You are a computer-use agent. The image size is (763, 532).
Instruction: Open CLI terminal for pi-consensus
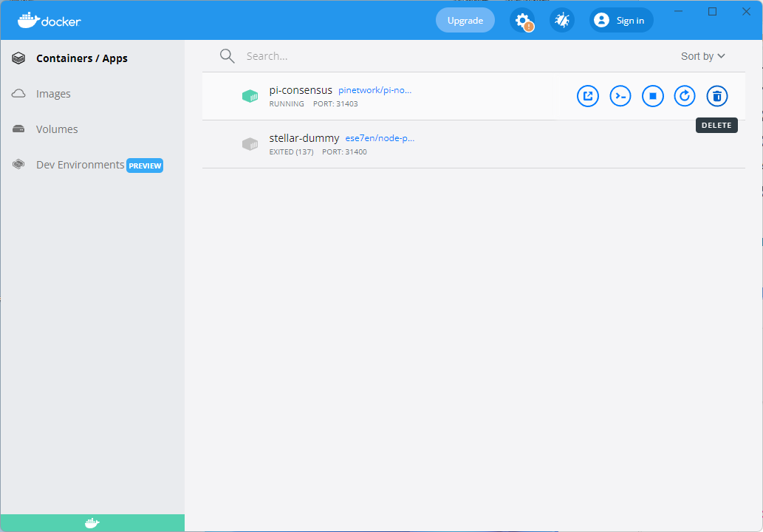620,96
